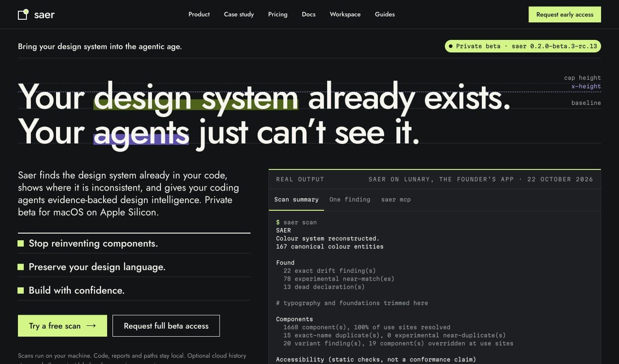Open the Workspace nav item
The image size is (619, 364).
[x=345, y=14]
